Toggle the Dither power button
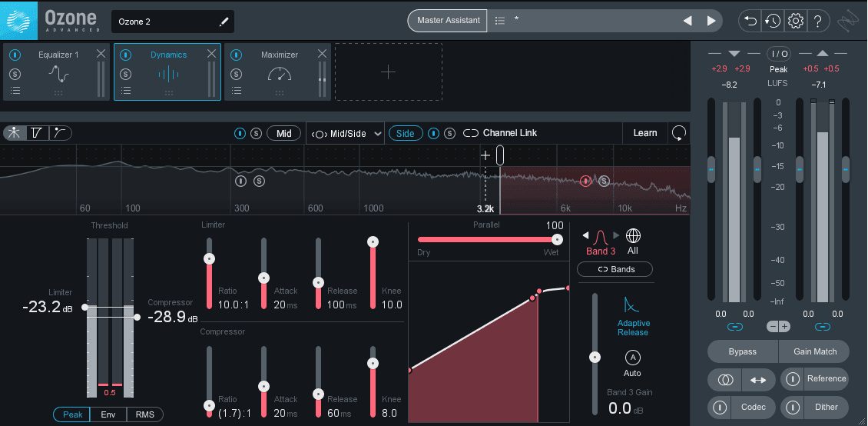 [793, 408]
